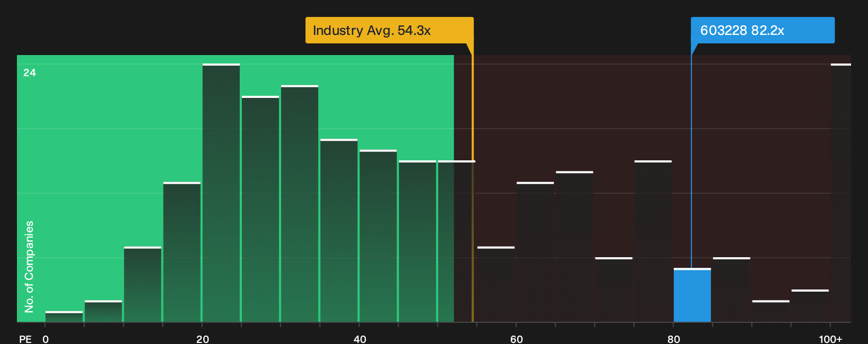
Task: Click the tallest bar at PE 20-25
Action: pyautogui.click(x=221, y=193)
